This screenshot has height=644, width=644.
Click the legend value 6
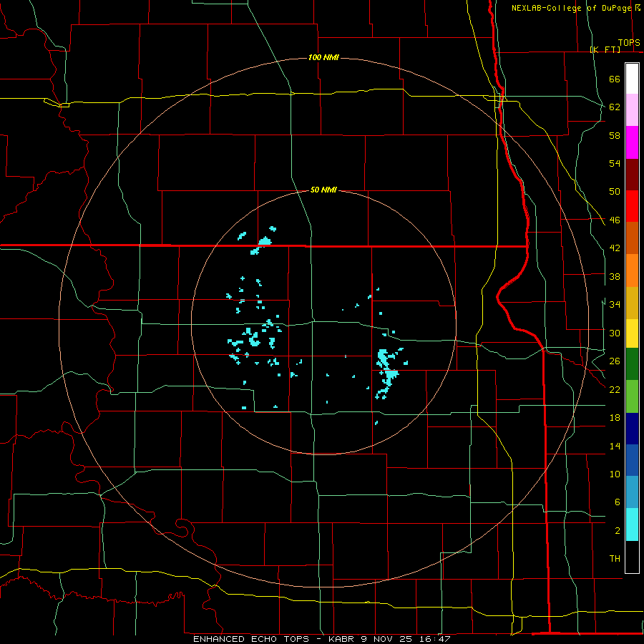click(x=617, y=502)
